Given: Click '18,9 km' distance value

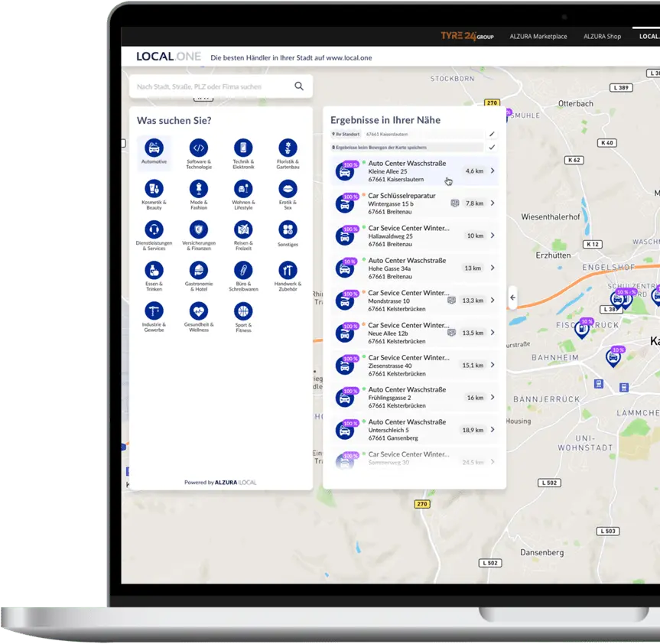Looking at the screenshot, I should click(x=473, y=430).
